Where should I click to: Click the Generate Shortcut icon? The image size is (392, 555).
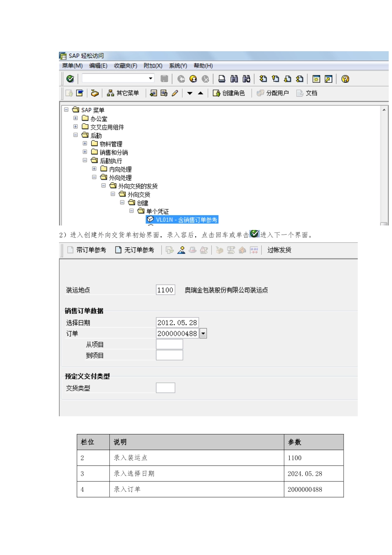(328, 78)
